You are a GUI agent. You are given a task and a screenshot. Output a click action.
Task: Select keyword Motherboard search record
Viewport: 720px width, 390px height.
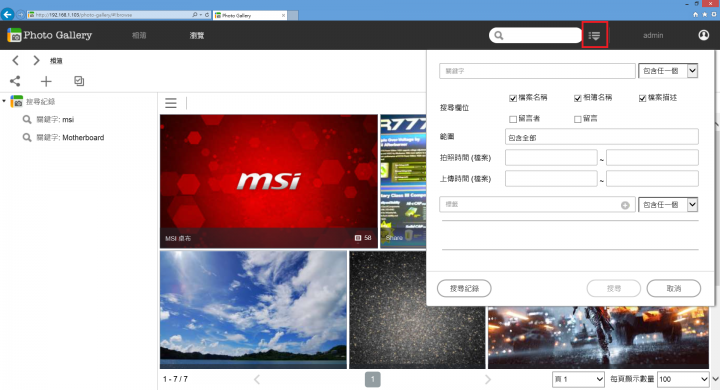tap(70, 137)
